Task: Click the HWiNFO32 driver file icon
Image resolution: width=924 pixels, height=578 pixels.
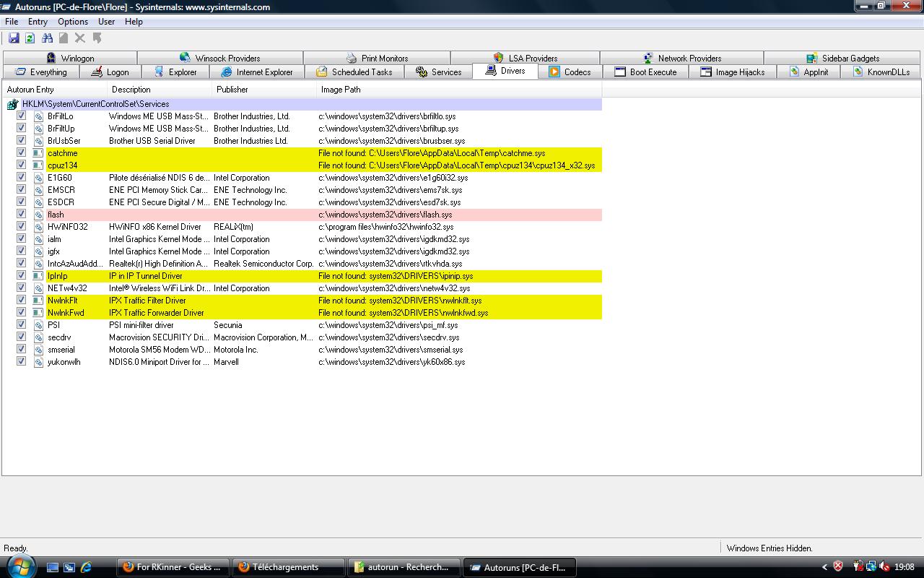Action: click(39, 227)
